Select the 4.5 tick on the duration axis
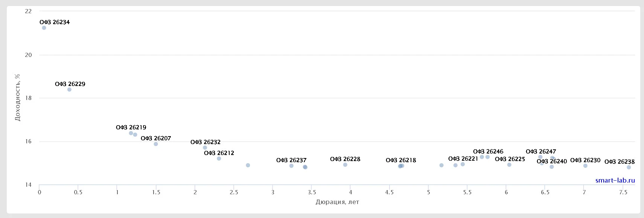 [x=389, y=192]
